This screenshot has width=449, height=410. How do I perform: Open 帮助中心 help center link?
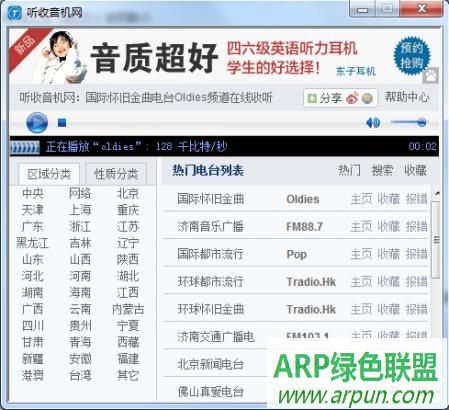[407, 97]
